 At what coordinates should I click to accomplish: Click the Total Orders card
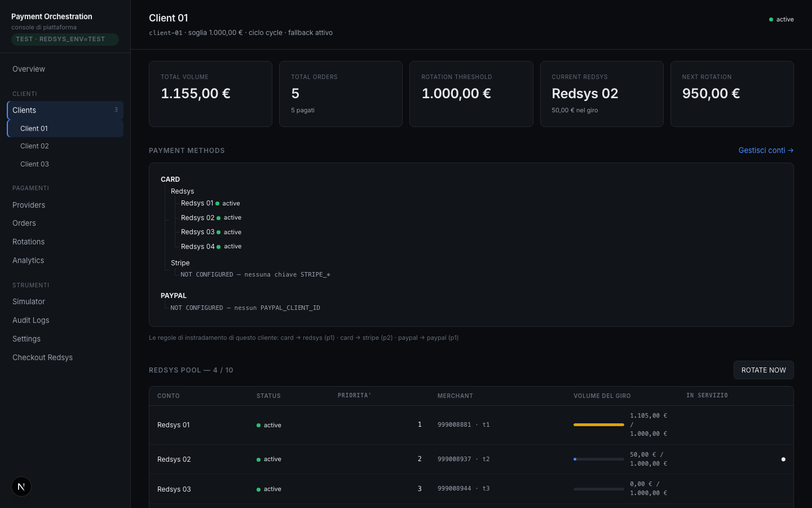341,94
